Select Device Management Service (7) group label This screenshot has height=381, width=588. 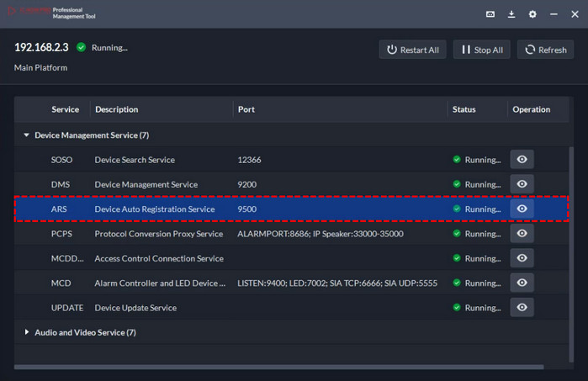92,135
